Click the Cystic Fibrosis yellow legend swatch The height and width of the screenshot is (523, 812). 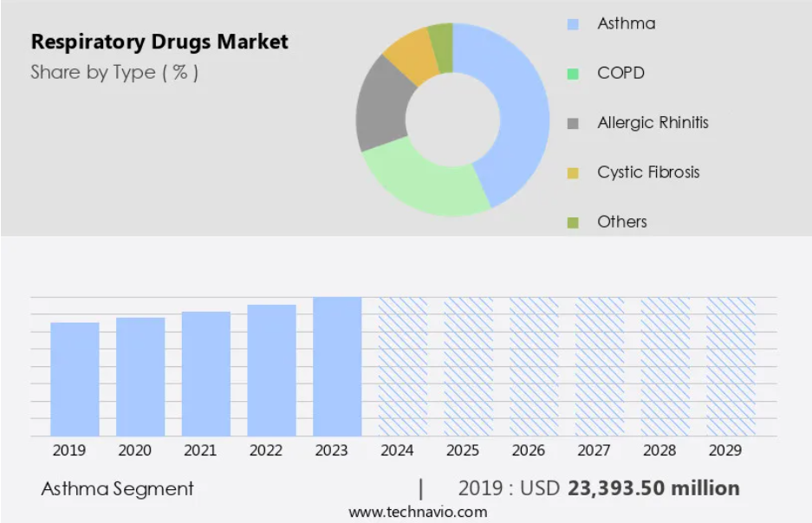point(573,172)
